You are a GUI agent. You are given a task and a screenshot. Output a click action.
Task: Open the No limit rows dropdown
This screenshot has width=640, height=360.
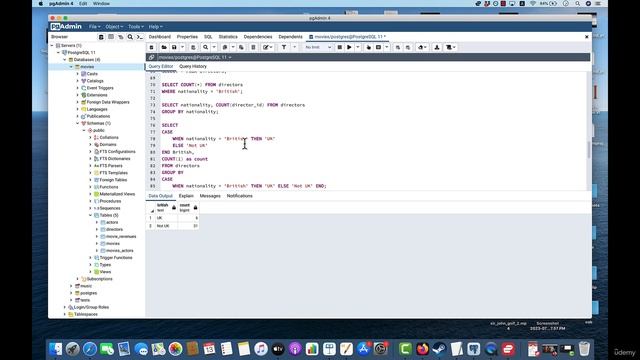[x=318, y=47]
